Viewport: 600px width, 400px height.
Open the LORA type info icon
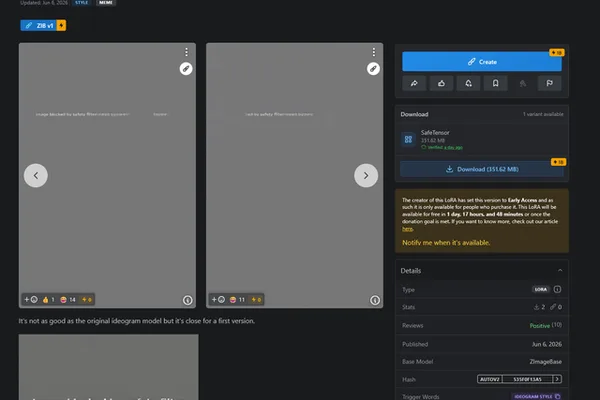click(x=557, y=289)
